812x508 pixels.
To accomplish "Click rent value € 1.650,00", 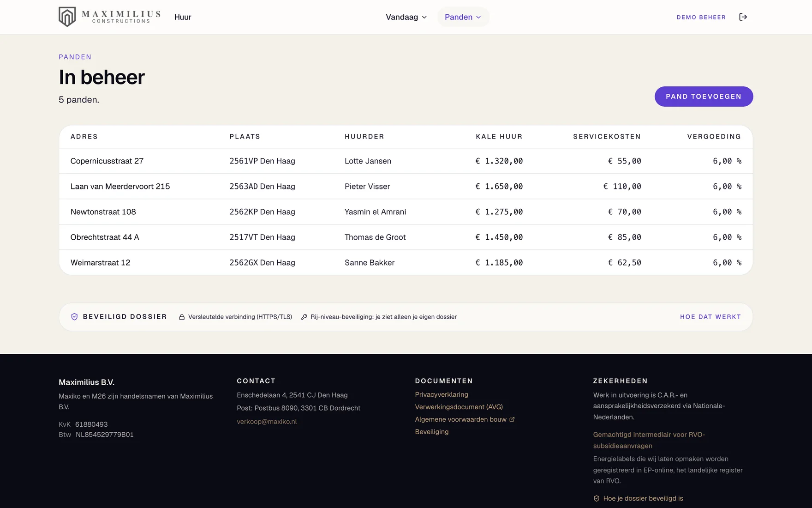I will click(499, 187).
